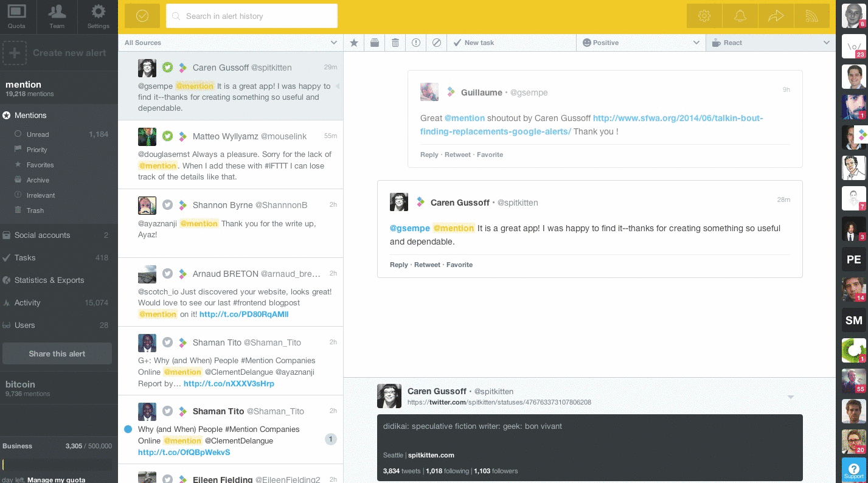The width and height of the screenshot is (868, 483).
Task: Click the share arrow icon in yellow bar
Action: (x=776, y=16)
